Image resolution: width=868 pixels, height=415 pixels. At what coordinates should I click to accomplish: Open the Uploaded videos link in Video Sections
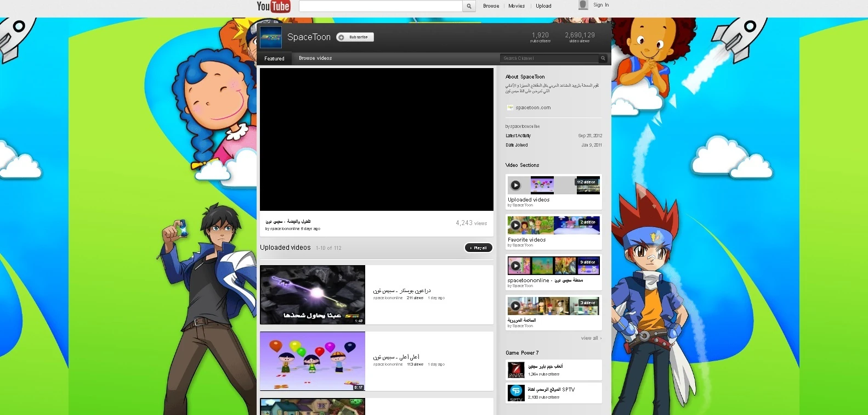(529, 200)
